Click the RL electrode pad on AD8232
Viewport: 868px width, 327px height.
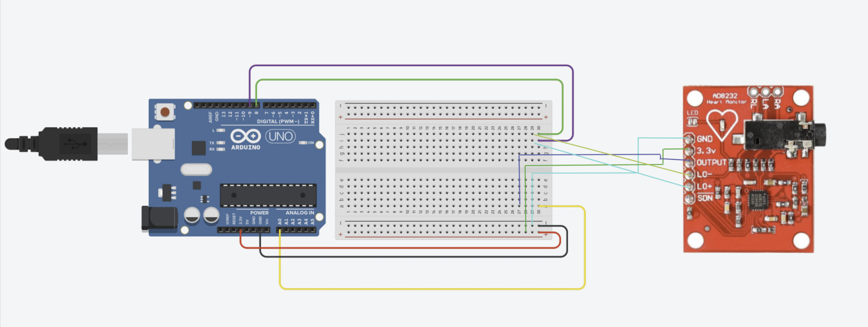pyautogui.click(x=754, y=91)
